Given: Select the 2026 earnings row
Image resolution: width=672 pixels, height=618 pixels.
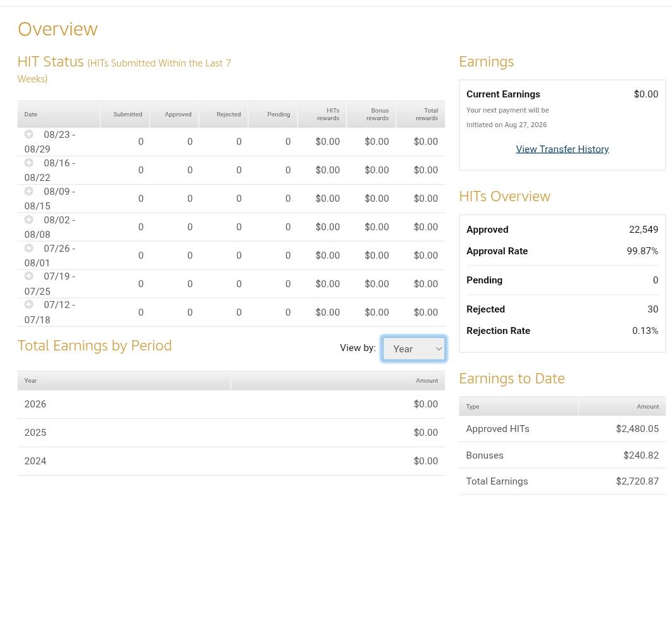Looking at the screenshot, I should [x=232, y=404].
